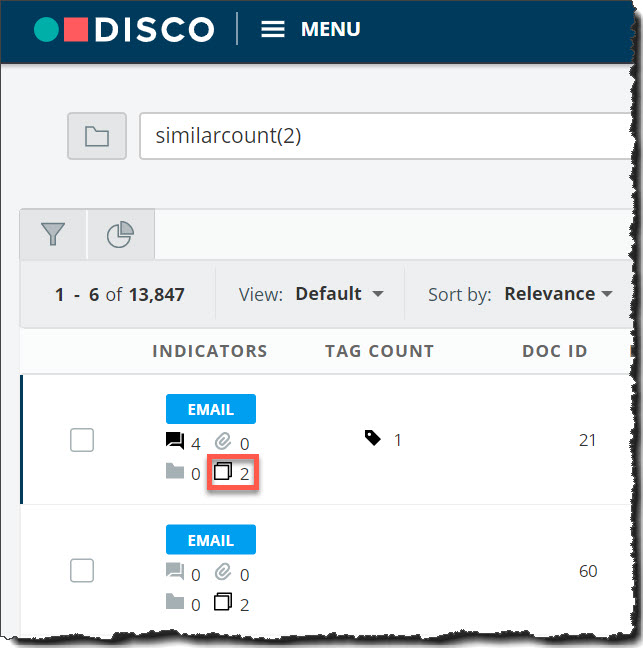Click the similarcount(2) search field
The height and width of the screenshot is (648, 643).
click(380, 136)
